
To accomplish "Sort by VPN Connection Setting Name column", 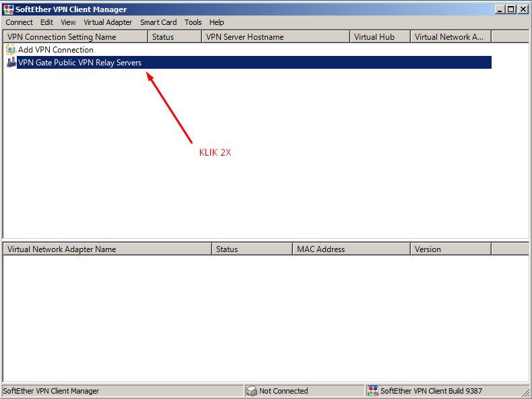I will 75,36.
